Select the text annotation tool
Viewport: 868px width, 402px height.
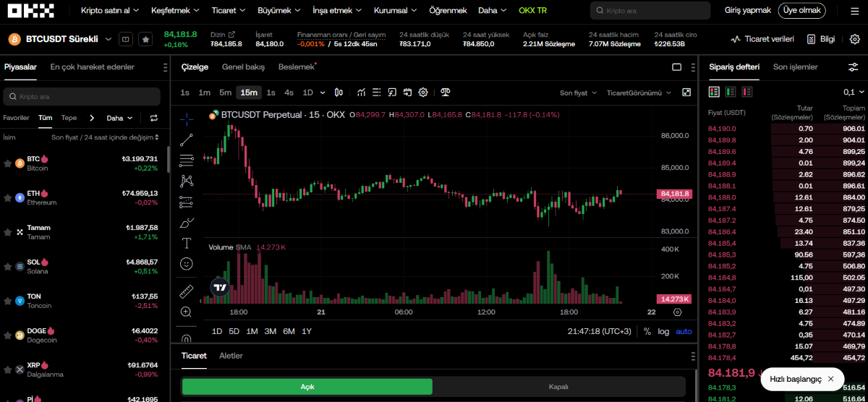pyautogui.click(x=186, y=243)
